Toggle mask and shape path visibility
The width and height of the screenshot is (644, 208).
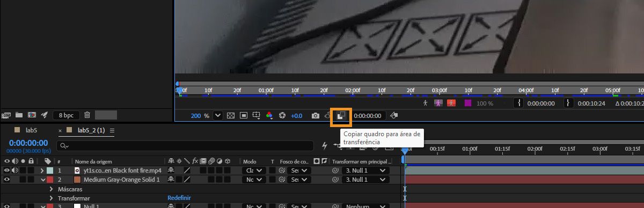(244, 115)
